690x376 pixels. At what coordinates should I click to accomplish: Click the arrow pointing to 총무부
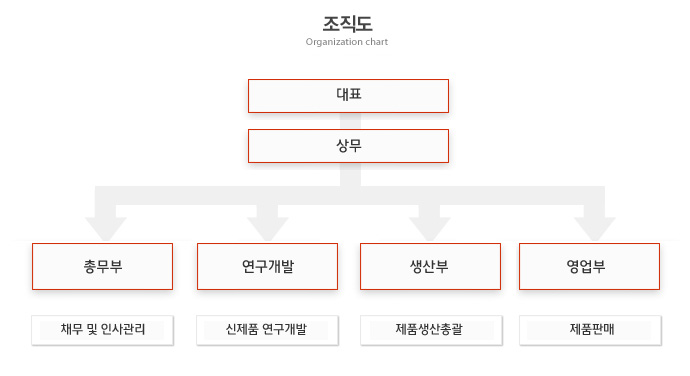tap(106, 224)
